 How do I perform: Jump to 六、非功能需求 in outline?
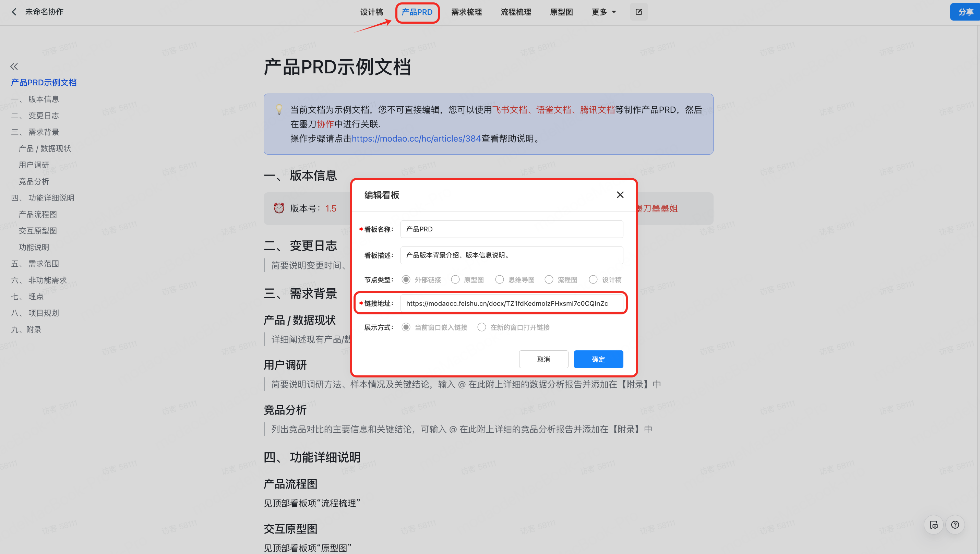pos(39,280)
